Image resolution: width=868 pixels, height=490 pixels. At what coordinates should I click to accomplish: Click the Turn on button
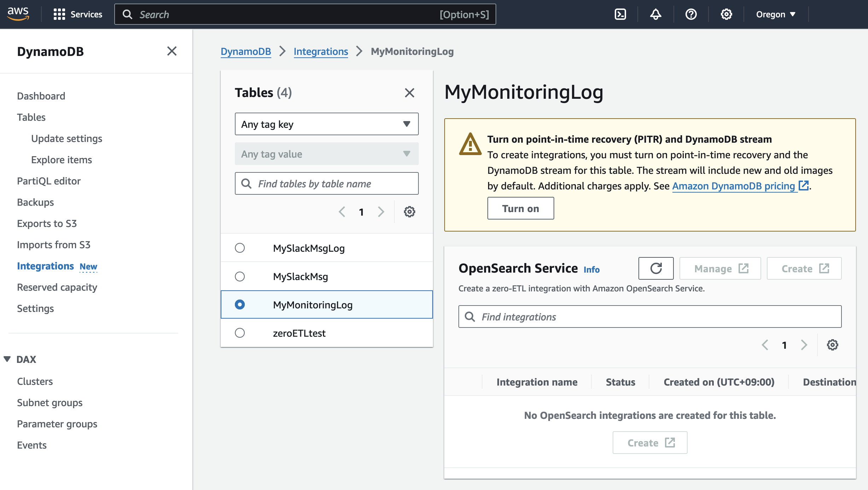[x=520, y=208]
